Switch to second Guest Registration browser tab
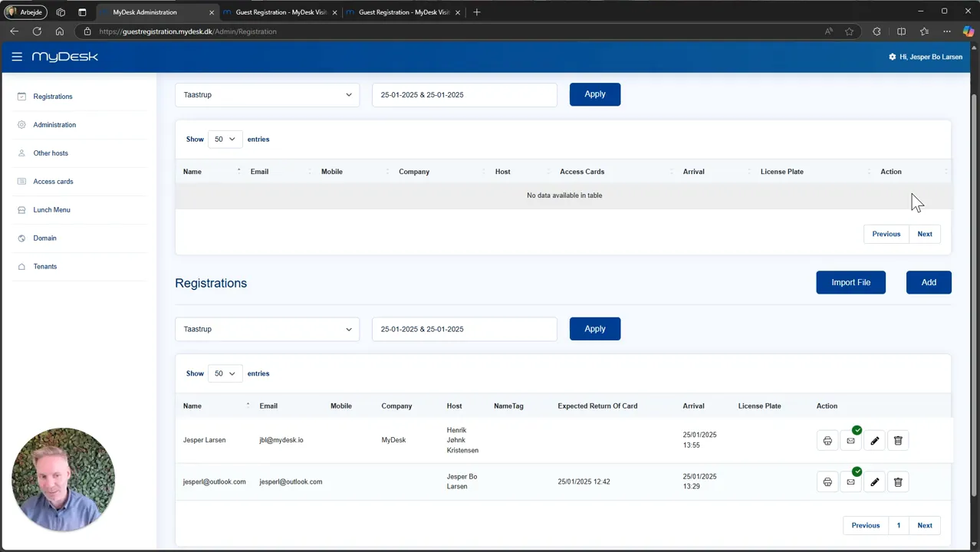The height and width of the screenshot is (552, 980). click(x=280, y=12)
